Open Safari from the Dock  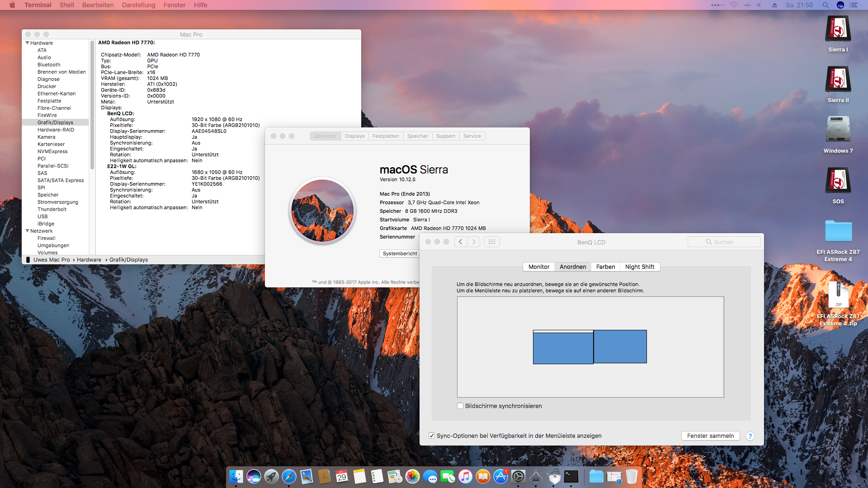point(289,476)
